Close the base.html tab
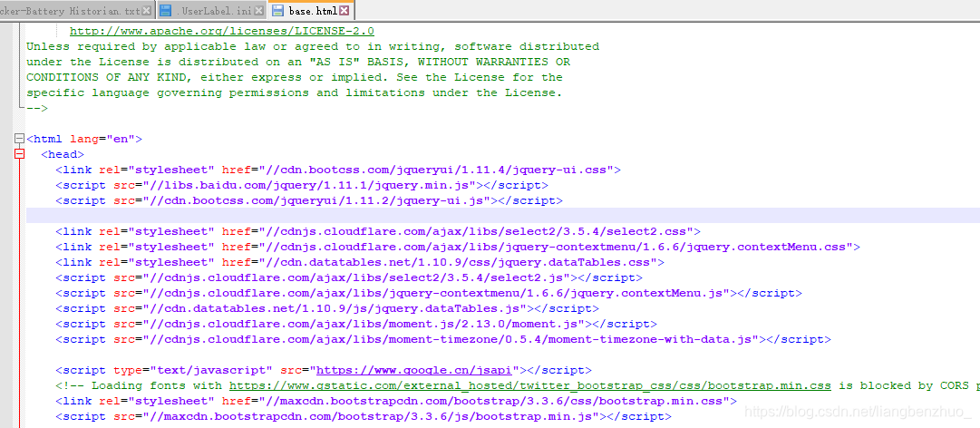This screenshot has width=980, height=428. point(344,10)
